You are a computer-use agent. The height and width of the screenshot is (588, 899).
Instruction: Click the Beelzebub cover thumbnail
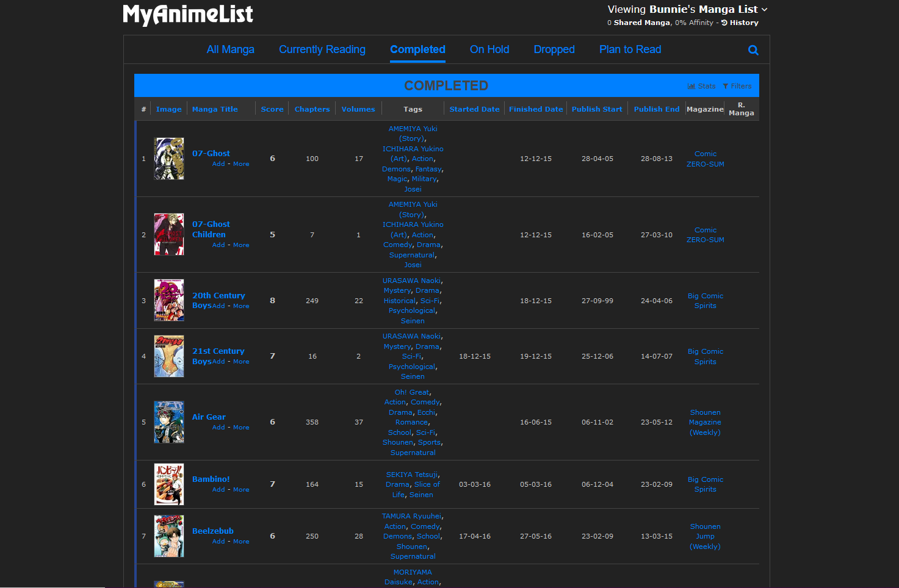tap(169, 536)
